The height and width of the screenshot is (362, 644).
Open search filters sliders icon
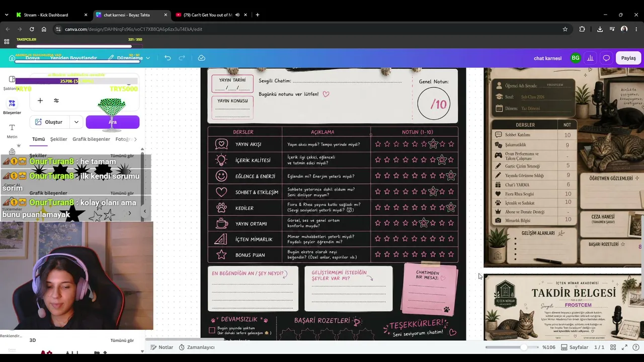click(56, 101)
